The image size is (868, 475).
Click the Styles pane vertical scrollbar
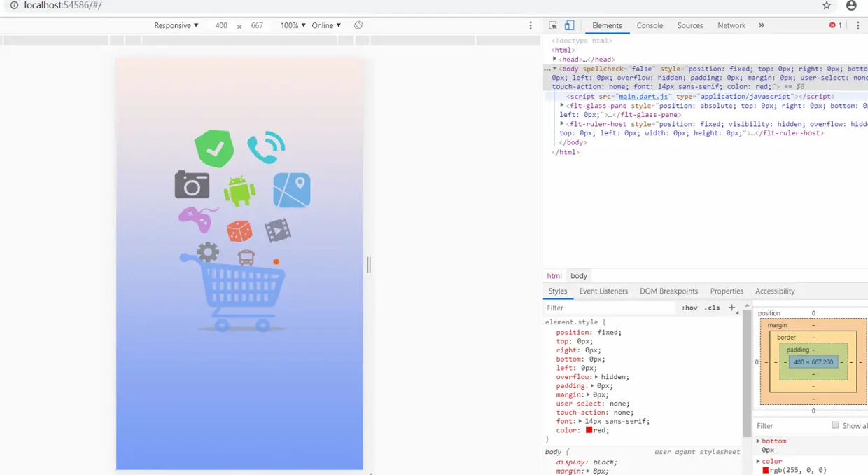pos(747,373)
